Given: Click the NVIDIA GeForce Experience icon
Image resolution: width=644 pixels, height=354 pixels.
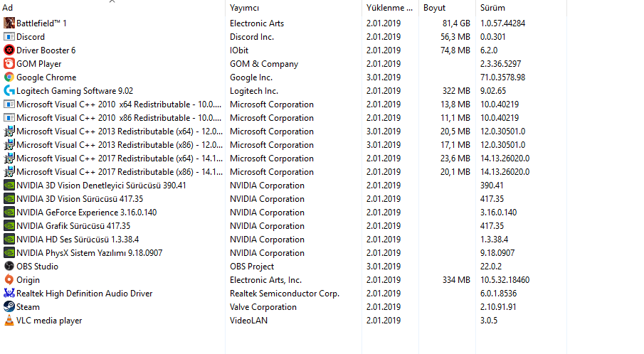Looking at the screenshot, I should 9,212.
